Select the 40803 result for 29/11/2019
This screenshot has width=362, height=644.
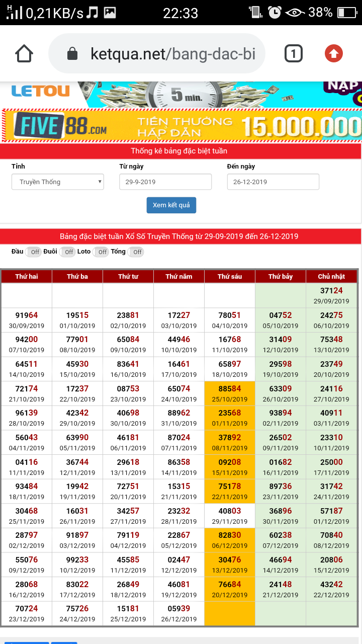[230, 516]
